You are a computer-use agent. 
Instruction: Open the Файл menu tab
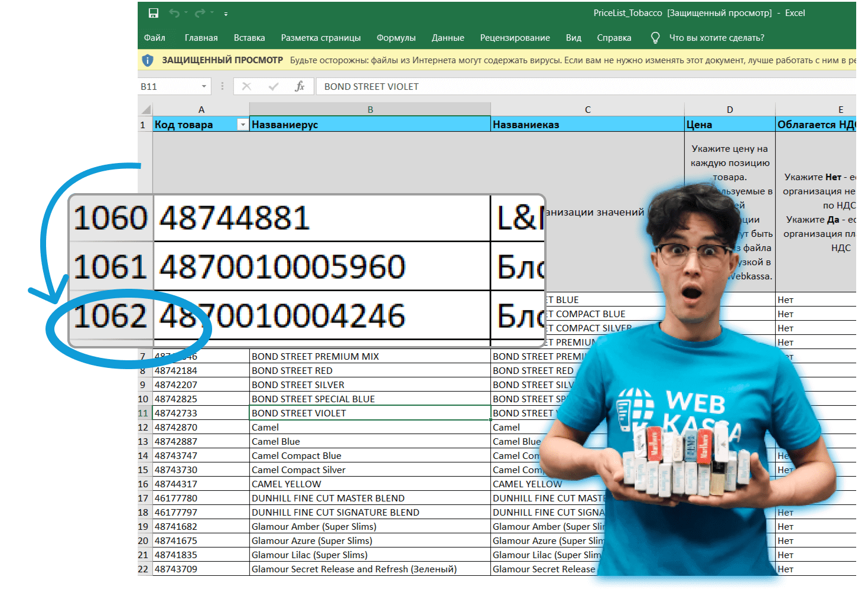(x=154, y=38)
